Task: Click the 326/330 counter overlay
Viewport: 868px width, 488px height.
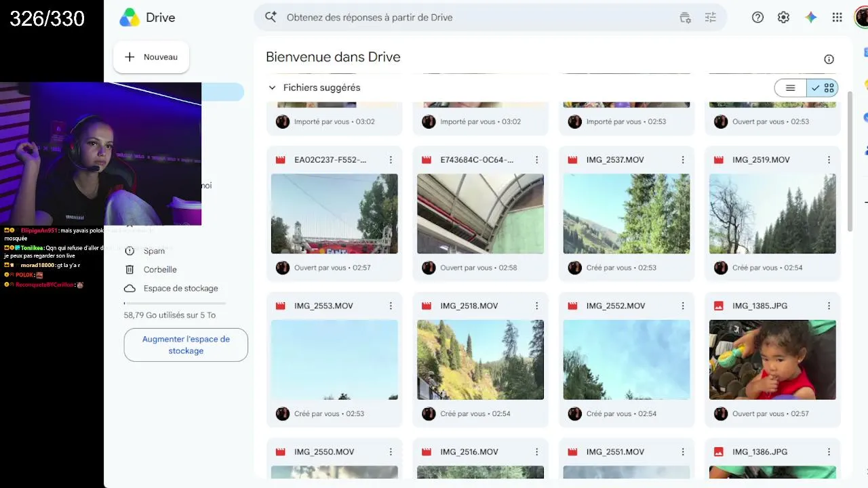Action: (x=47, y=18)
